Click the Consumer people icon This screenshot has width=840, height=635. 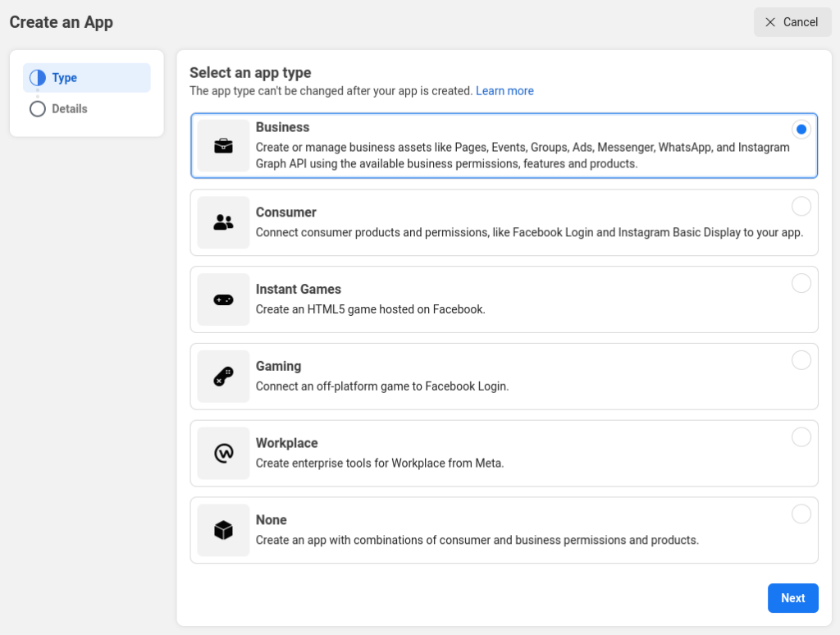click(x=223, y=222)
